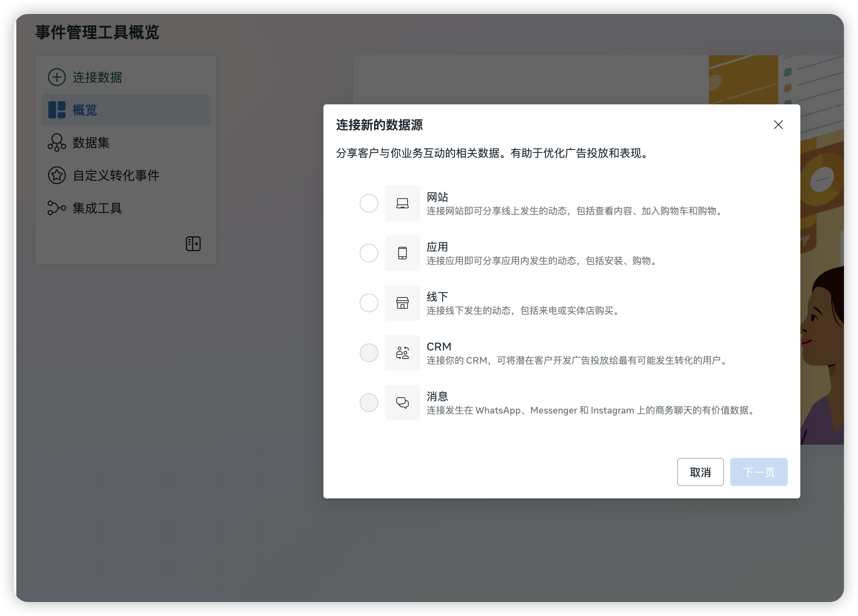
Task: Click the 网站 option title
Action: tap(437, 197)
